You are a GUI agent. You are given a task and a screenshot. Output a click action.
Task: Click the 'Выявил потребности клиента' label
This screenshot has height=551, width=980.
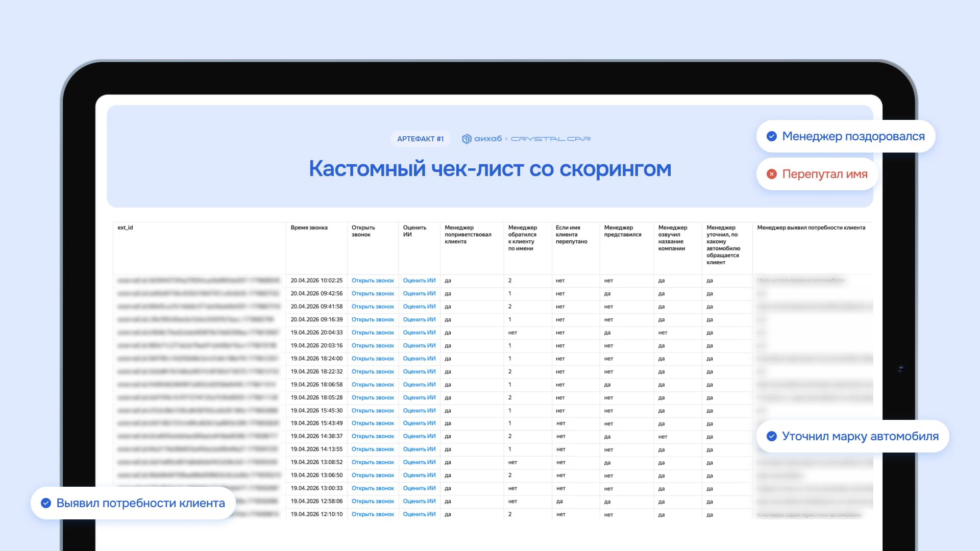(140, 503)
